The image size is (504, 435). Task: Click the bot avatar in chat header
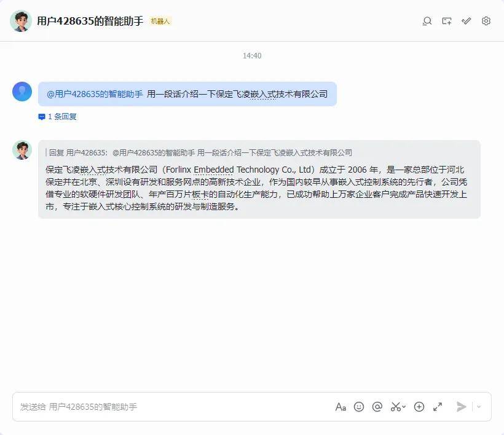[21, 21]
